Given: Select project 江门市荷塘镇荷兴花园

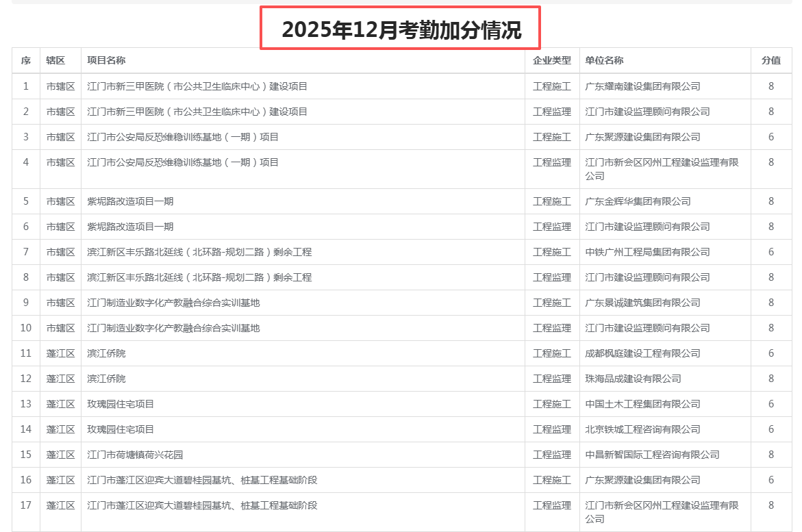Looking at the screenshot, I should [x=135, y=455].
